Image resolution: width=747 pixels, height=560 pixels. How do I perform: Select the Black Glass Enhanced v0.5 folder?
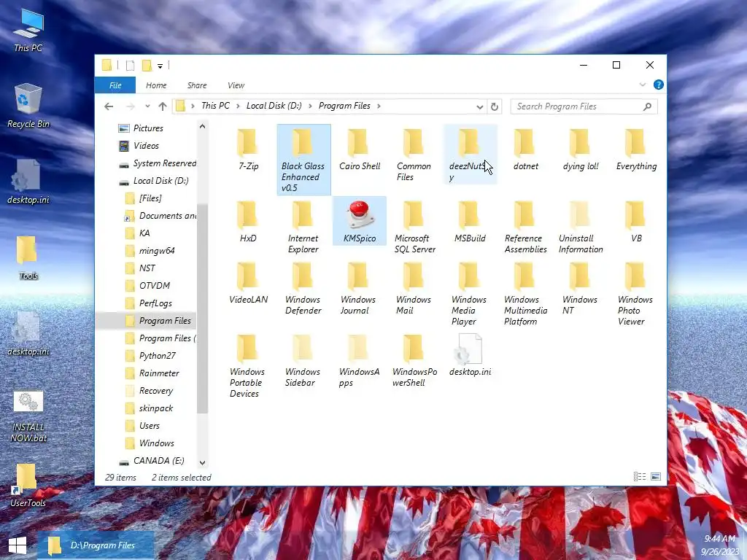[303, 160]
